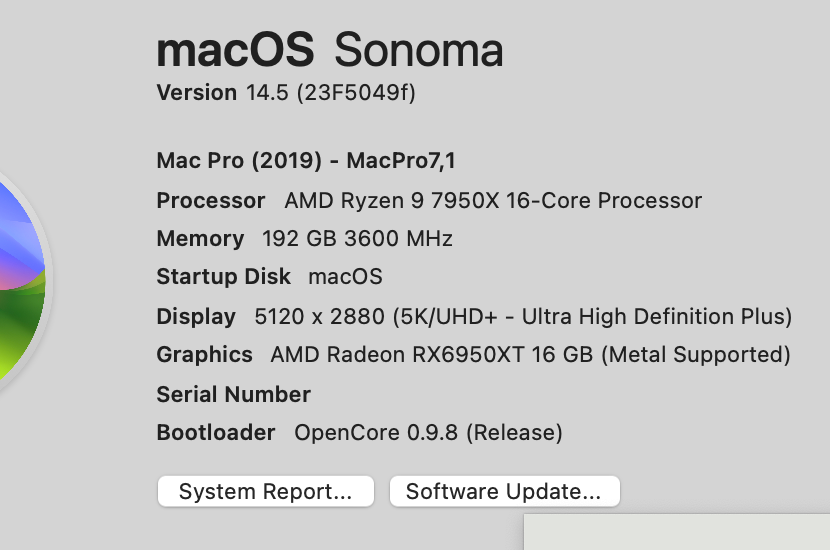Click the macOS Sonoma heading

coord(330,49)
